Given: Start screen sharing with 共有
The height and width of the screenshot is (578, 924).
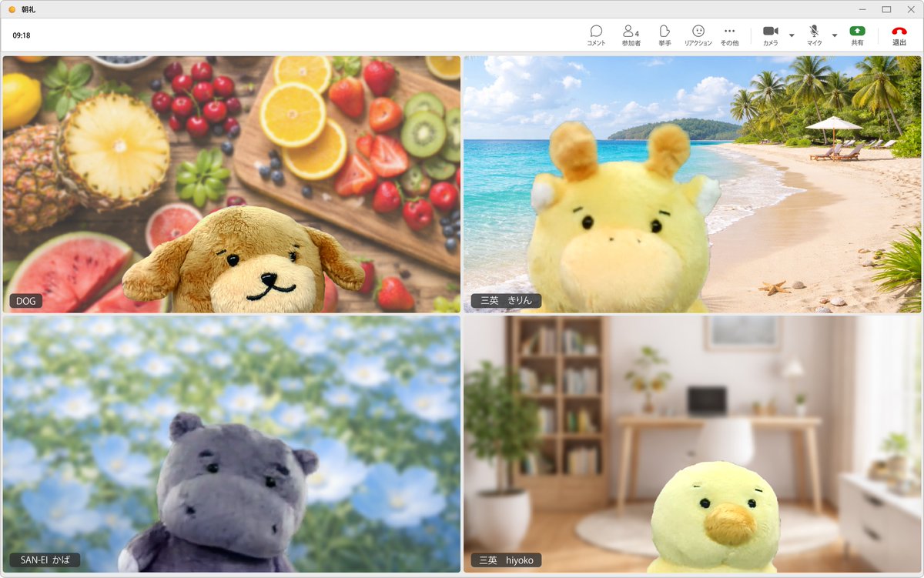Looking at the screenshot, I should click(857, 35).
